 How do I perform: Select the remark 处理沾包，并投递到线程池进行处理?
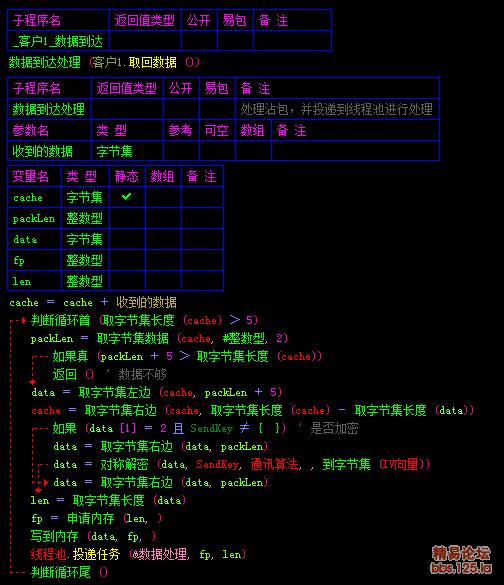pyautogui.click(x=336, y=109)
